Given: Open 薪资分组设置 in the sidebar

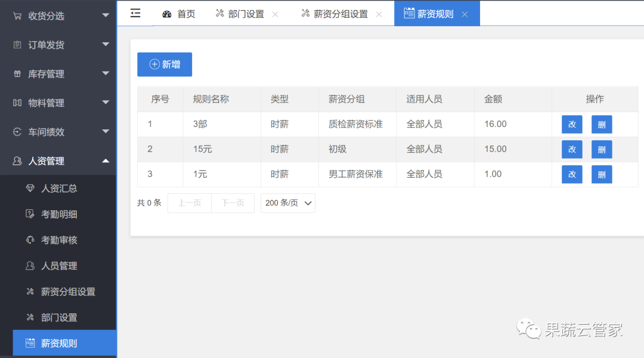Looking at the screenshot, I should pos(68,292).
